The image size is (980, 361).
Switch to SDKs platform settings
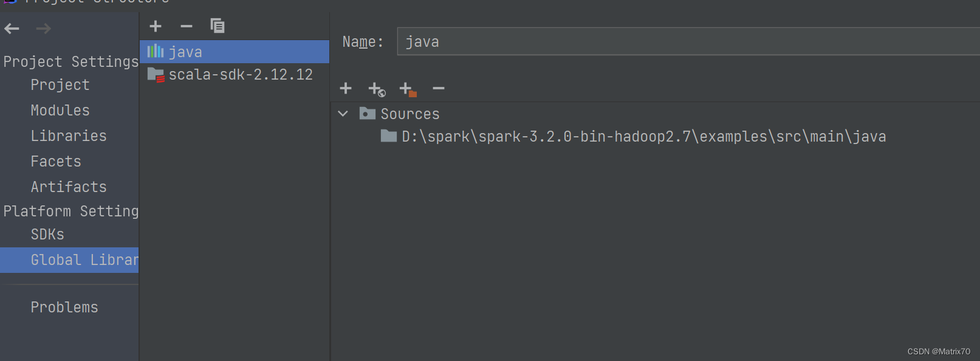point(47,235)
